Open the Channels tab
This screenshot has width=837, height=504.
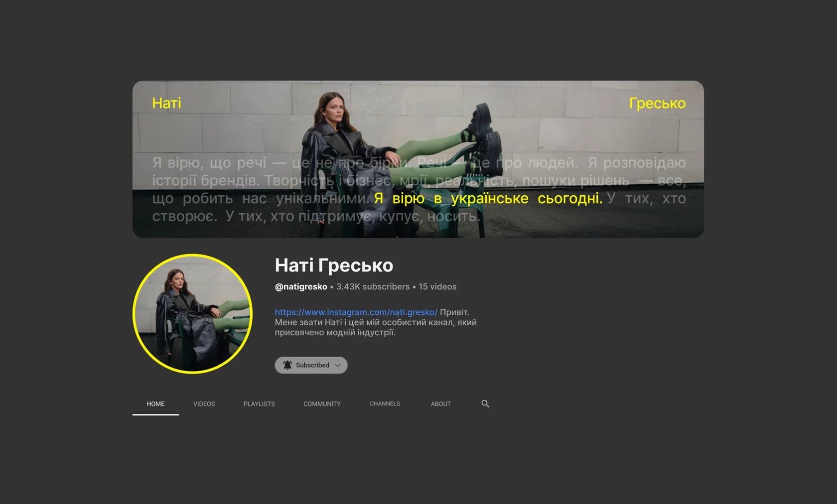pos(385,404)
